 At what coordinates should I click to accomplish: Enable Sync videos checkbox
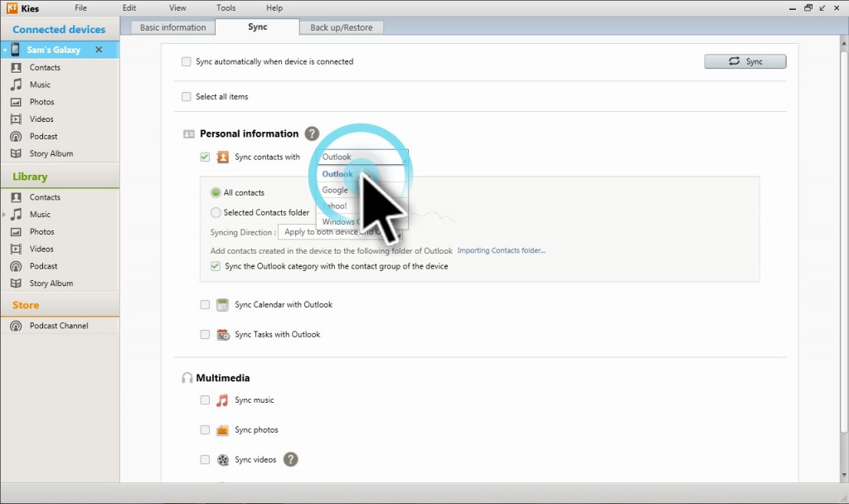205,459
